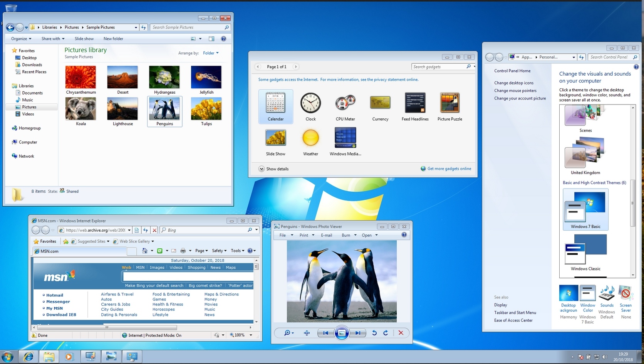Click Help icon in Sample Pictures window
This screenshot has width=644, height=364.
[x=223, y=39]
